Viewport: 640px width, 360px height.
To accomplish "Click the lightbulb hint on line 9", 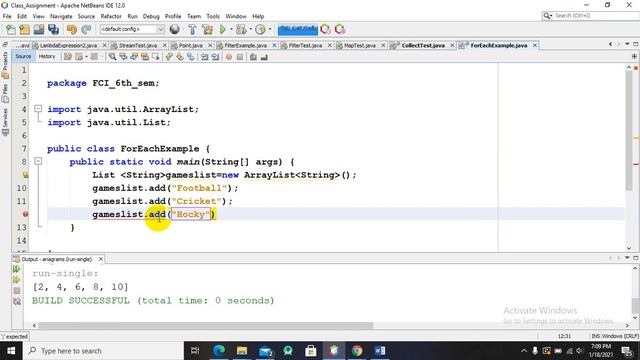I will point(25,175).
